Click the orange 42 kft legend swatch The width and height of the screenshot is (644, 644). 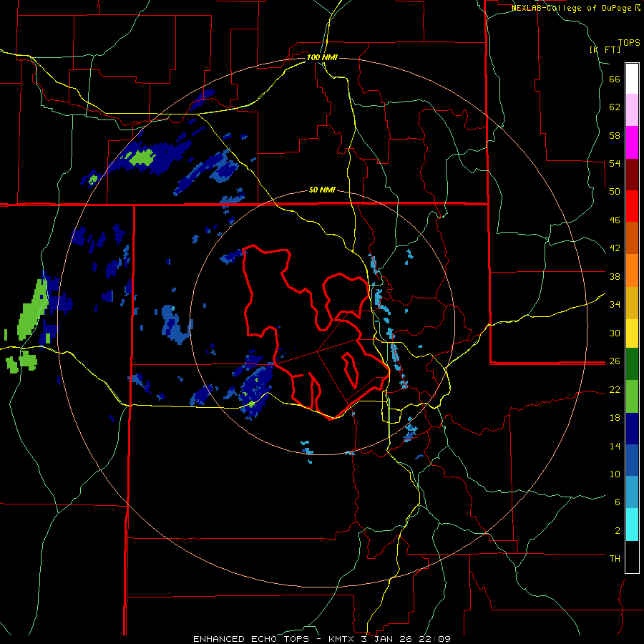click(632, 270)
